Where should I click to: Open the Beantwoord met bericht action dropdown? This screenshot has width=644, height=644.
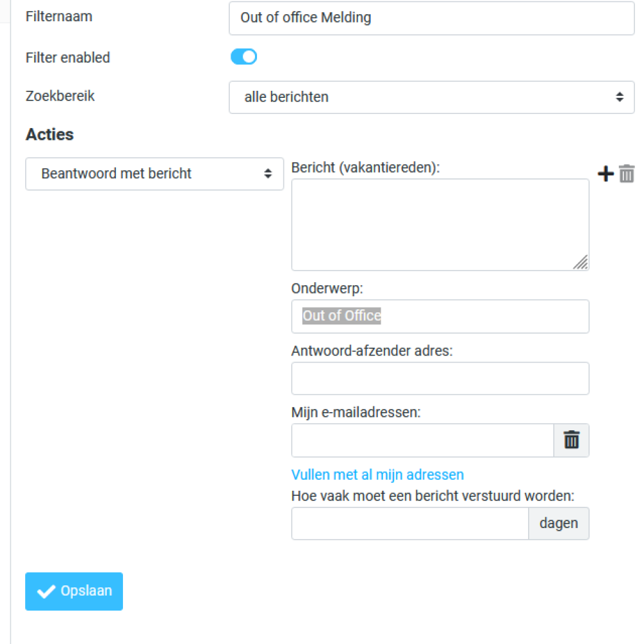click(x=155, y=173)
